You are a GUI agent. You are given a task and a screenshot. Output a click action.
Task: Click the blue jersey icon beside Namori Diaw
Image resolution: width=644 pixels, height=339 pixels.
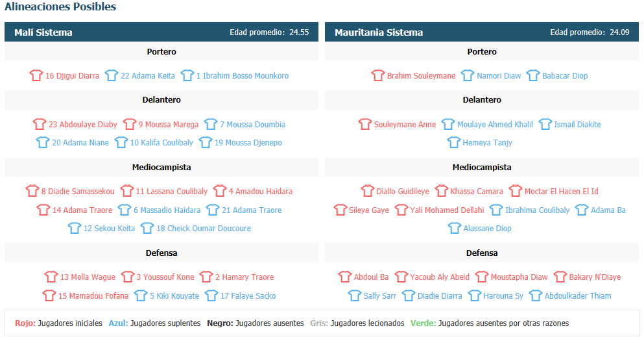[468, 75]
